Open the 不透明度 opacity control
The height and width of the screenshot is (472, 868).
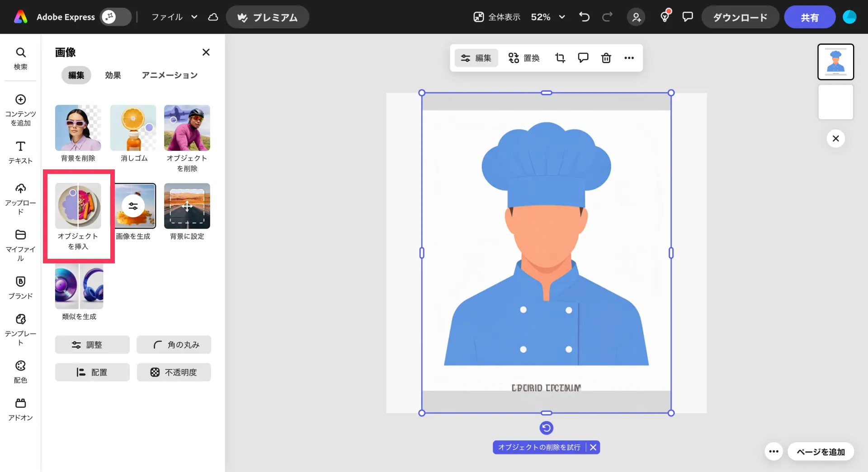pyautogui.click(x=174, y=372)
